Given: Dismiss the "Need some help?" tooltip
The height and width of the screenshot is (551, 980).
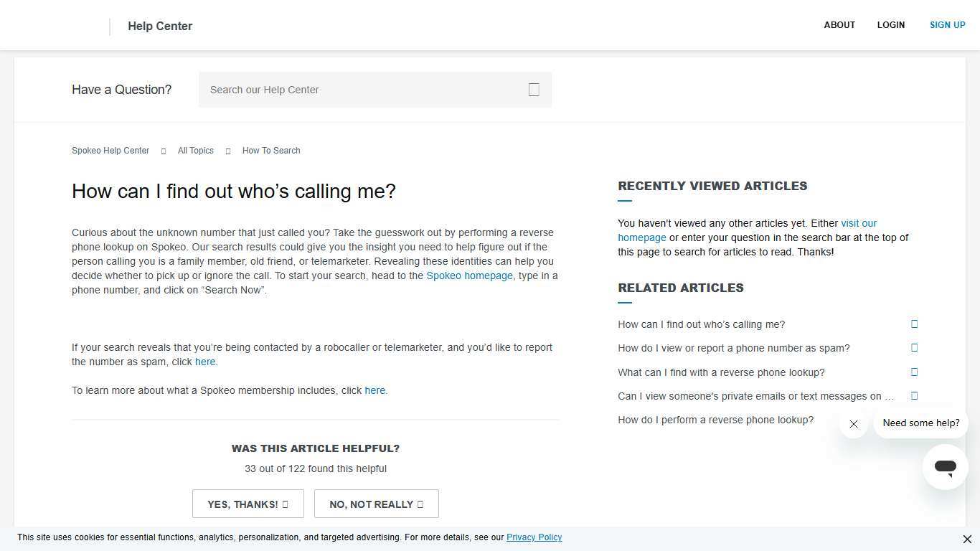Looking at the screenshot, I should pyautogui.click(x=854, y=424).
